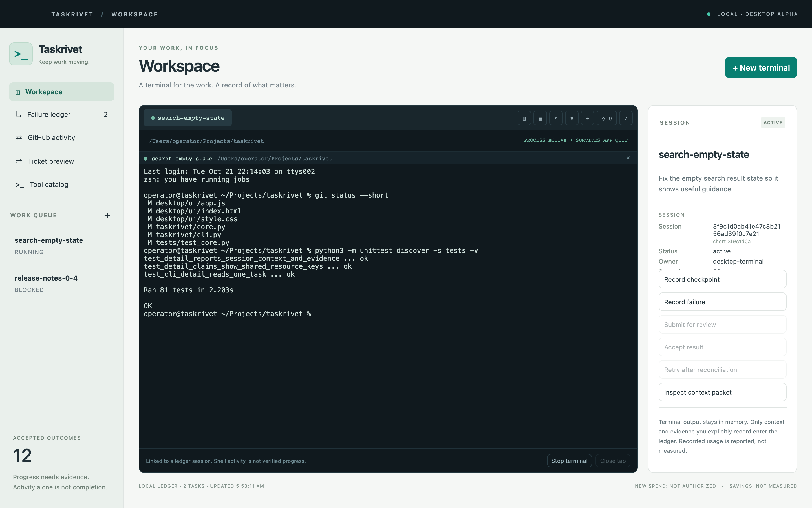Click the 'LOCAL · DESKTOP ALPHA' status indicator

coord(752,14)
